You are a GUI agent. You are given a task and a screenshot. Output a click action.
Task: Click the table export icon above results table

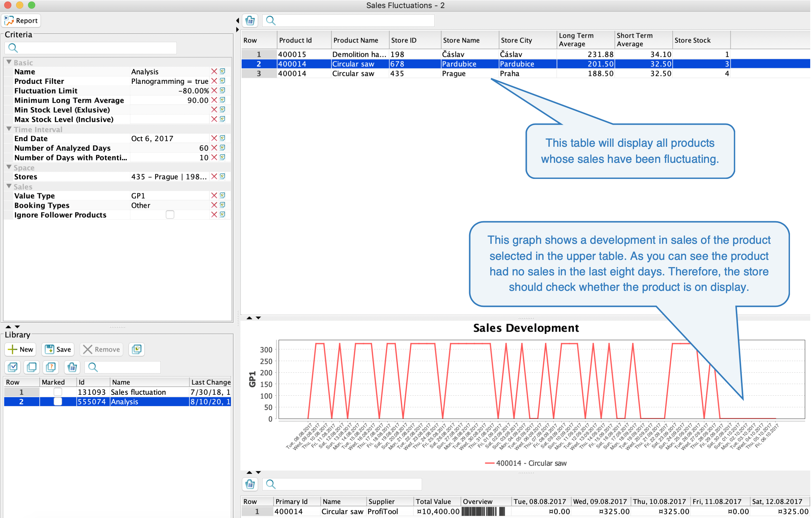pos(250,21)
